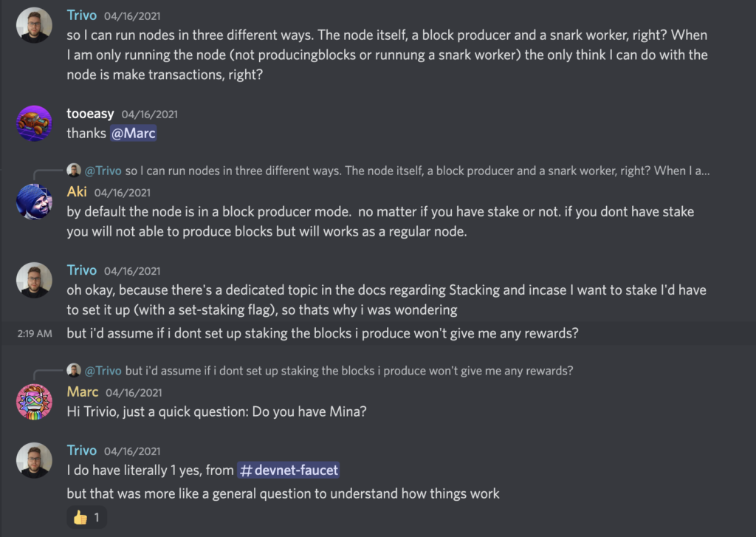Click Trivo's avatar on the devnet-faucet message
This screenshot has width=756, height=537.
pyautogui.click(x=34, y=460)
